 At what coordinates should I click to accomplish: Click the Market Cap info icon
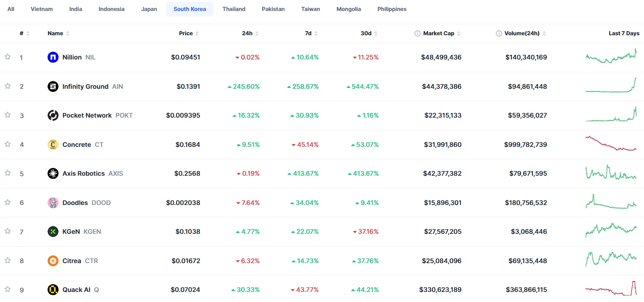pos(417,33)
